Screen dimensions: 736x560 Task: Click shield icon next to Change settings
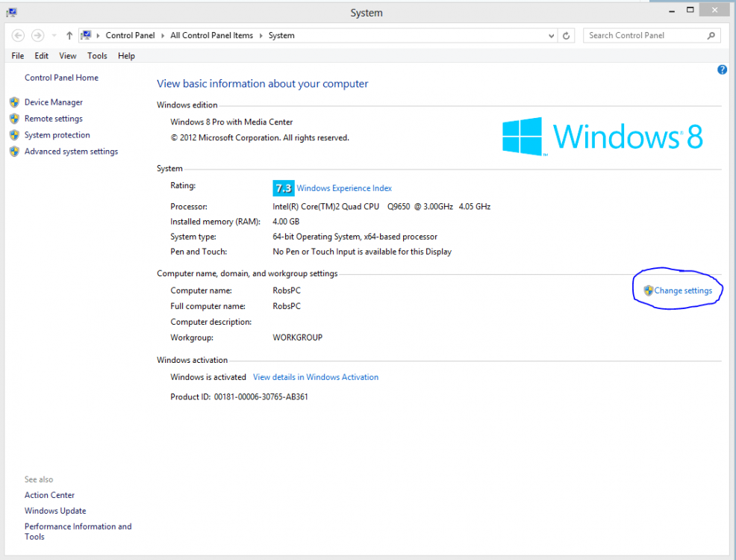pyautogui.click(x=648, y=290)
